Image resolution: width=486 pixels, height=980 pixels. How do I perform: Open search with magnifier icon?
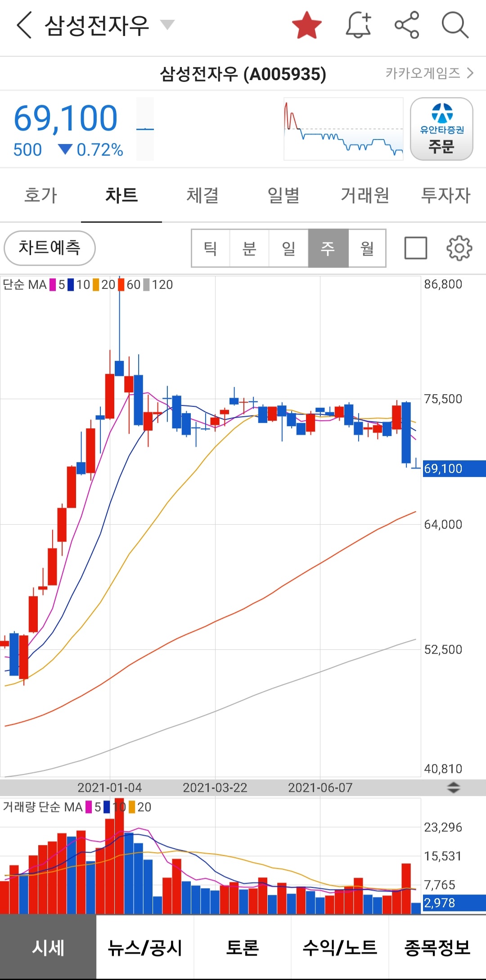click(x=455, y=25)
